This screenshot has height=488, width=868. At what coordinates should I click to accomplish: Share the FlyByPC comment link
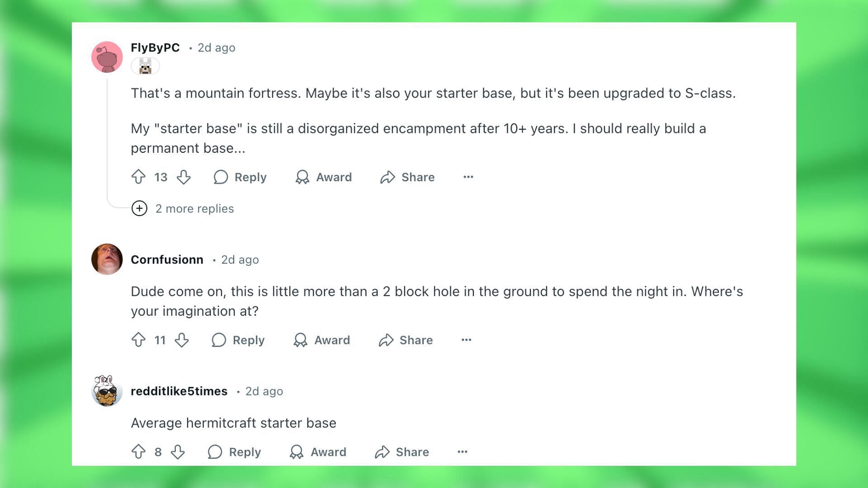click(409, 177)
